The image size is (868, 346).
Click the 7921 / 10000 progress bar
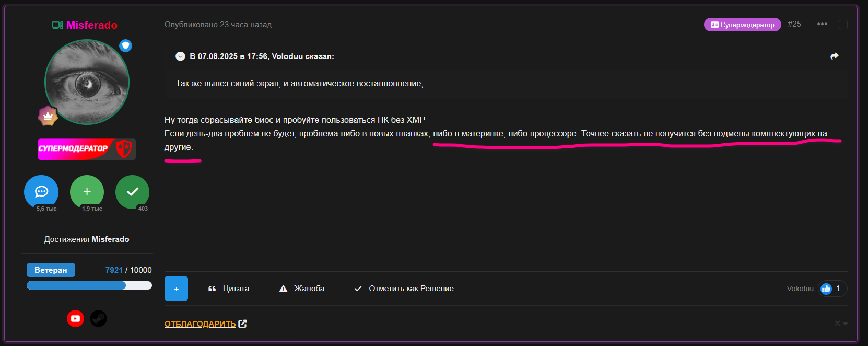(x=89, y=285)
